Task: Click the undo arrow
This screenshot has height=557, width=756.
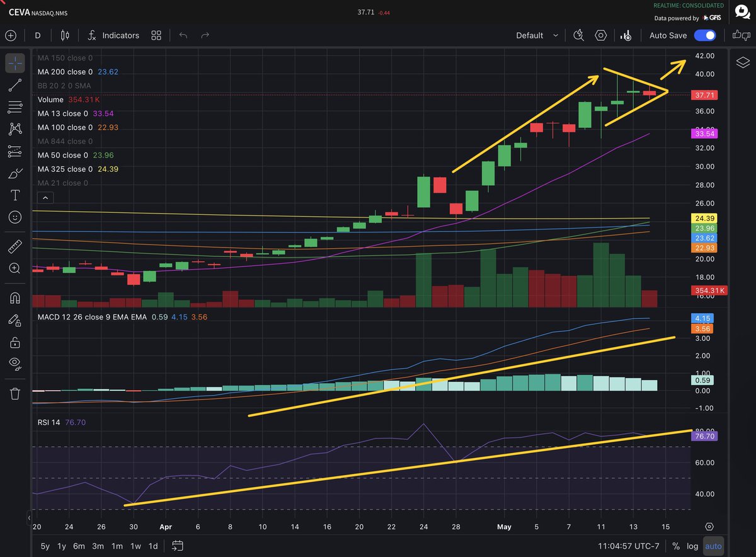Action: pos(183,35)
